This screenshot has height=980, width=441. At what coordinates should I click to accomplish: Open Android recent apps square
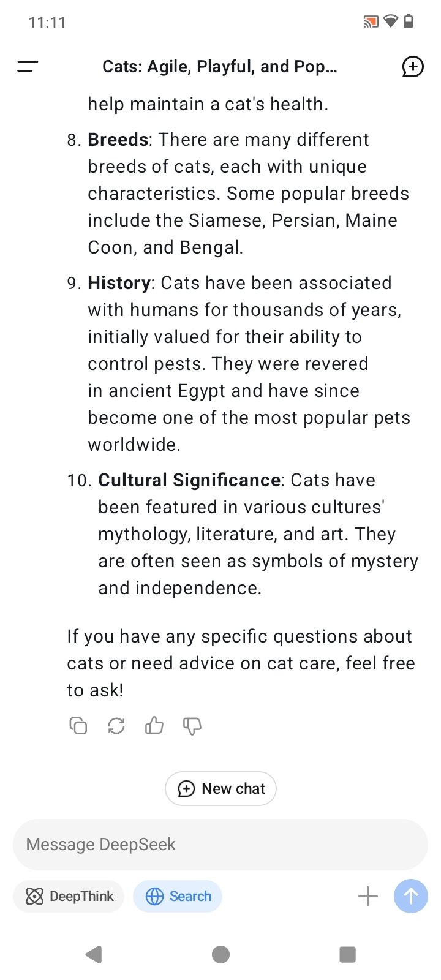coord(347,954)
